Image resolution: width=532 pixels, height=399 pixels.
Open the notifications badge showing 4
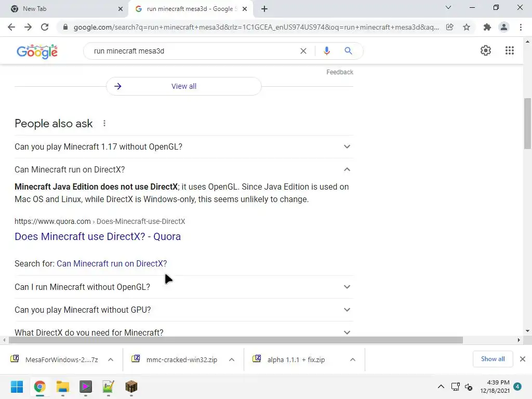click(x=517, y=387)
